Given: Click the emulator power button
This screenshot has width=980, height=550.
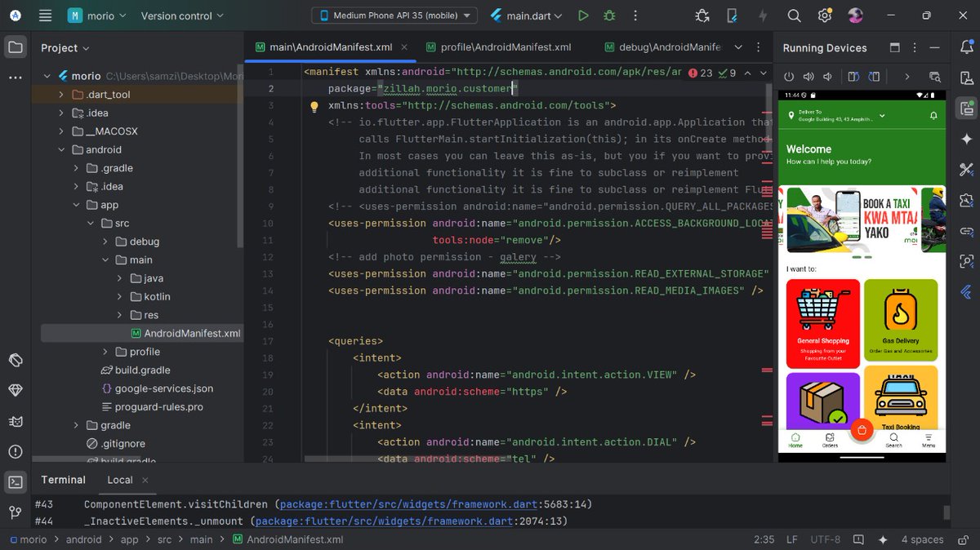Looking at the screenshot, I should (x=790, y=77).
